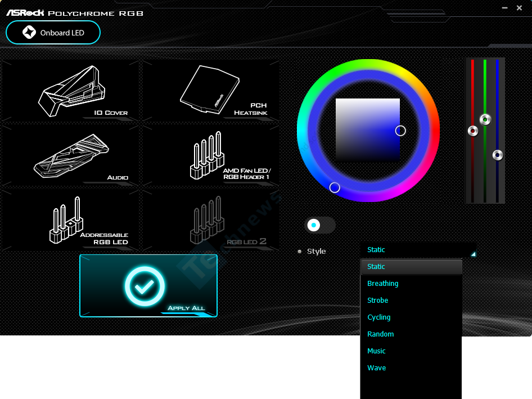This screenshot has height=399, width=532.
Task: Select the Addressable RGB LED header
Action: pyautogui.click(x=70, y=221)
